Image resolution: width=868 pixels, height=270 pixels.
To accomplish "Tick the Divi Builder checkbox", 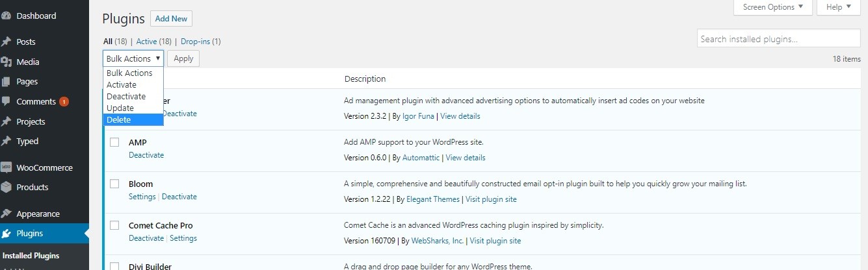I will pyautogui.click(x=114, y=266).
